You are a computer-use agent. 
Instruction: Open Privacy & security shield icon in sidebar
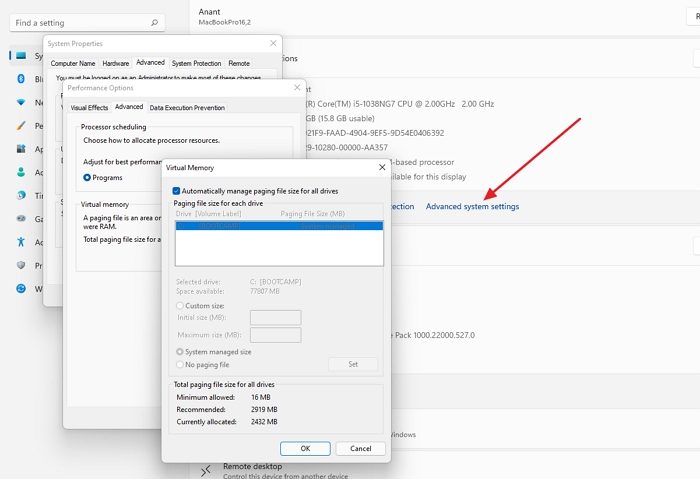[x=21, y=265]
